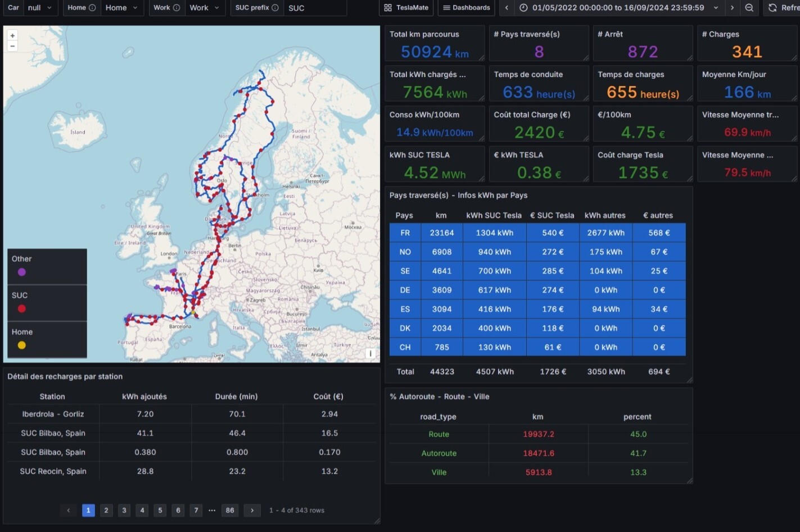Jump to last page 86 of stations table
Viewport: 800px width, 532px height.
230,510
